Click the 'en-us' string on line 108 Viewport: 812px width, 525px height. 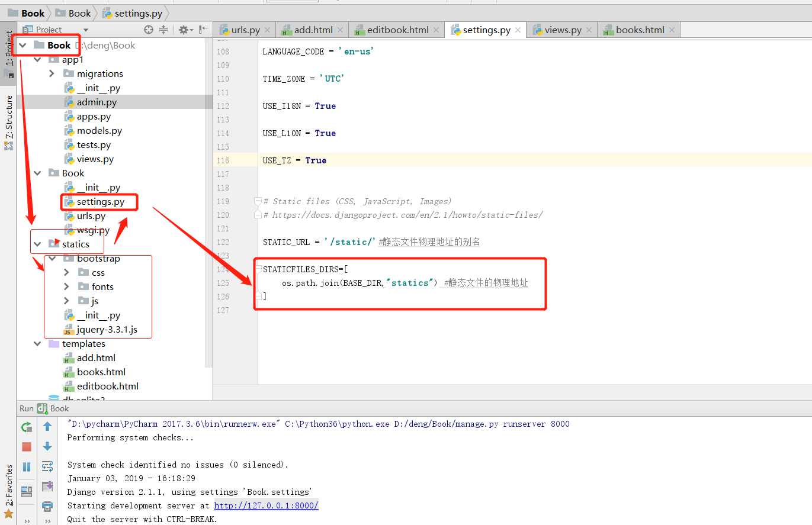point(356,51)
